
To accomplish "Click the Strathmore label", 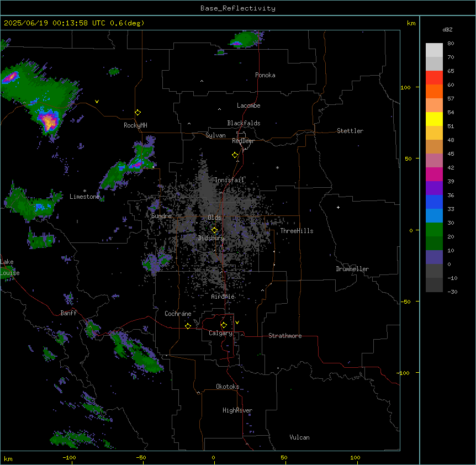I will (x=285, y=336).
